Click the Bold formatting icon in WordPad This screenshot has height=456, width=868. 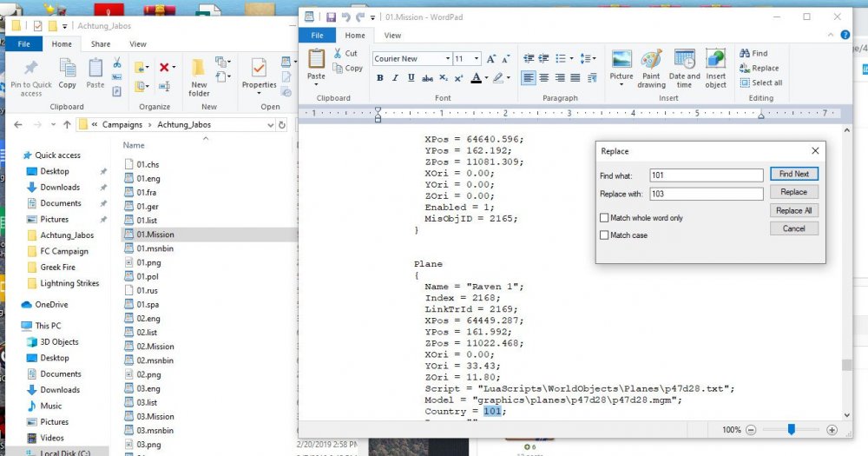pos(380,78)
